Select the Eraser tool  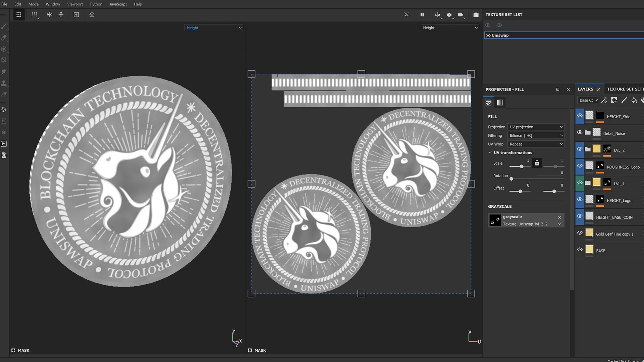[4, 38]
